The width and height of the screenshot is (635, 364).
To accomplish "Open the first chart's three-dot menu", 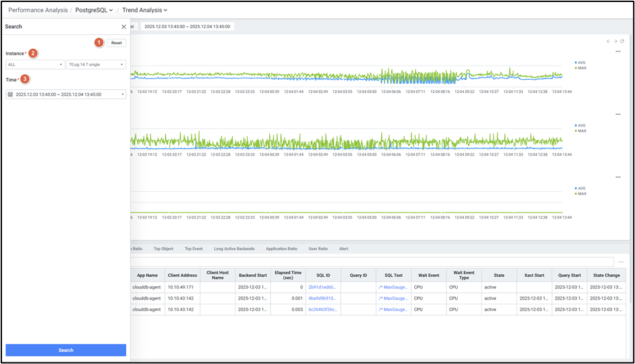I will coord(618,52).
